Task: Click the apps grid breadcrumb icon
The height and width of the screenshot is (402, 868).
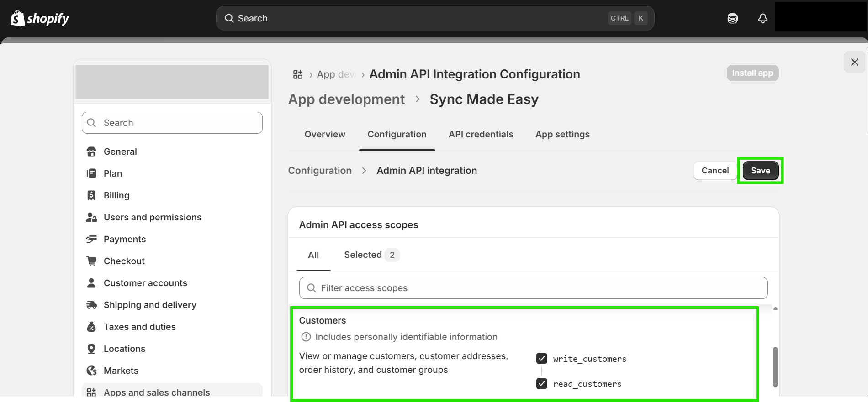Action: pyautogui.click(x=298, y=74)
